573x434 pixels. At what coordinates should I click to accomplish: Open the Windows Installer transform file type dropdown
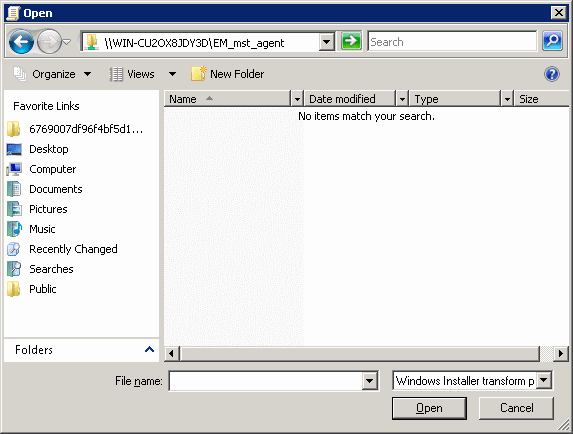click(544, 381)
